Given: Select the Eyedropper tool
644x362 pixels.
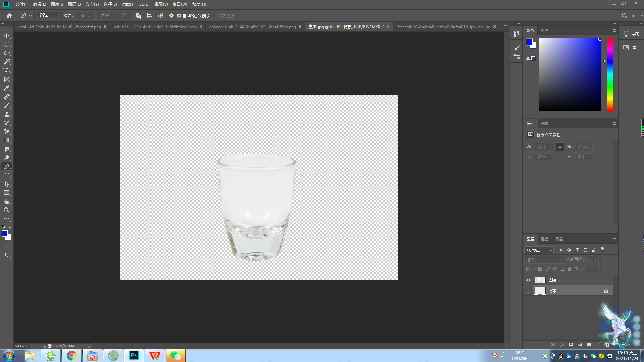Looking at the screenshot, I should 7,88.
